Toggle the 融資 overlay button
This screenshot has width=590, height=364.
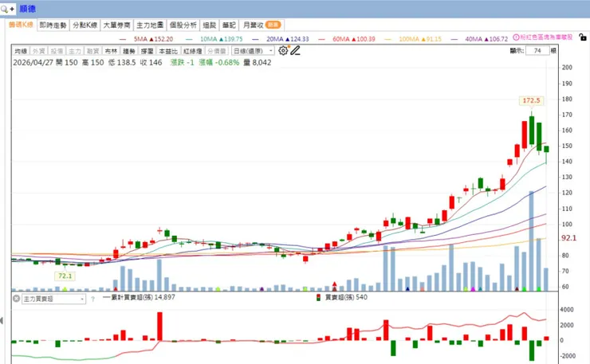pos(93,51)
